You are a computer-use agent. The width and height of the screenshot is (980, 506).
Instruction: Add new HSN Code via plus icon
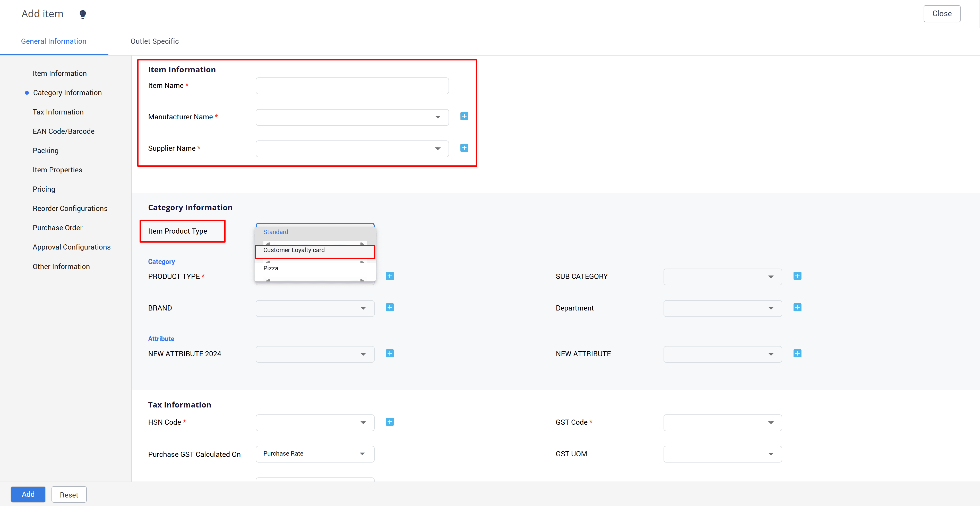(x=390, y=422)
